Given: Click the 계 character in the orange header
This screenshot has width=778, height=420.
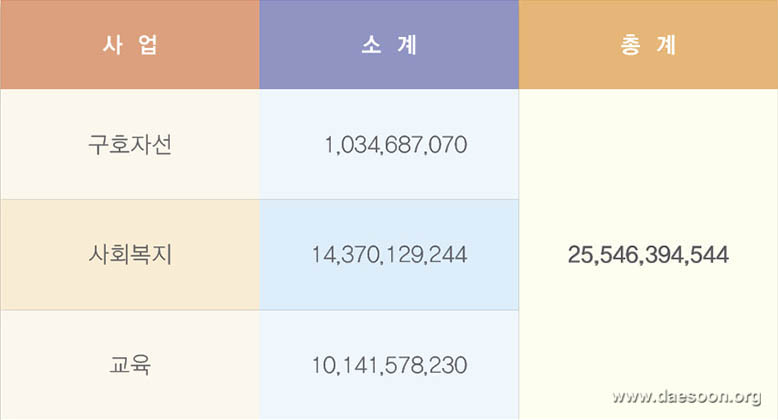Looking at the screenshot, I should pos(666,45).
